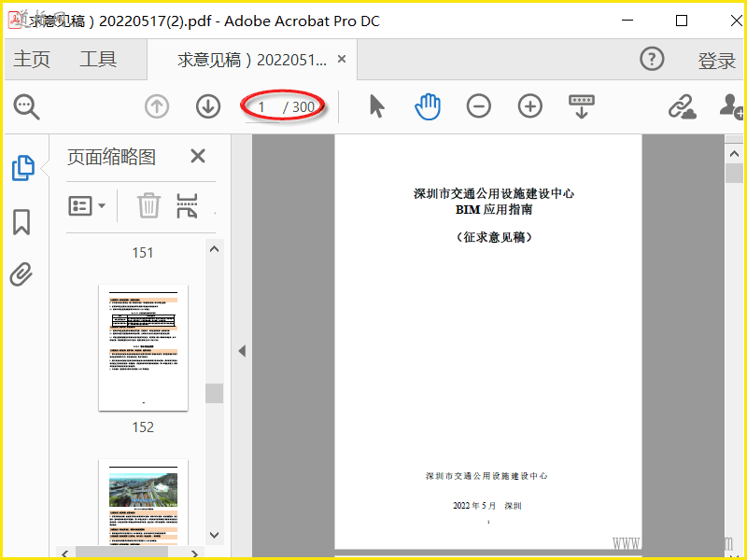Image resolution: width=747 pixels, height=560 pixels.
Task: Open thumbnail options dropdown menu
Action: (87, 205)
